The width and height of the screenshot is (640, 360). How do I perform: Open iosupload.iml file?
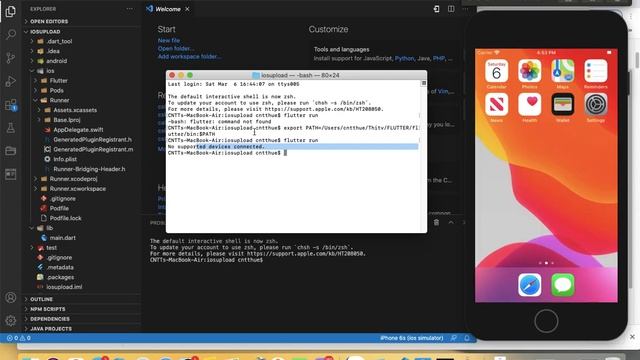[64, 287]
